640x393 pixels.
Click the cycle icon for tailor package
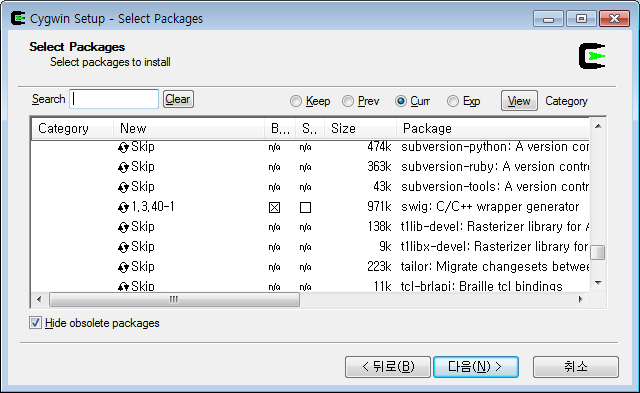[123, 267]
